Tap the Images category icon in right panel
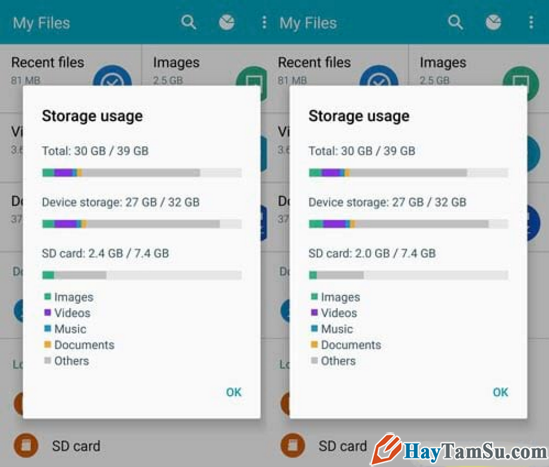Viewport: 549px width, 467px height. point(520,79)
